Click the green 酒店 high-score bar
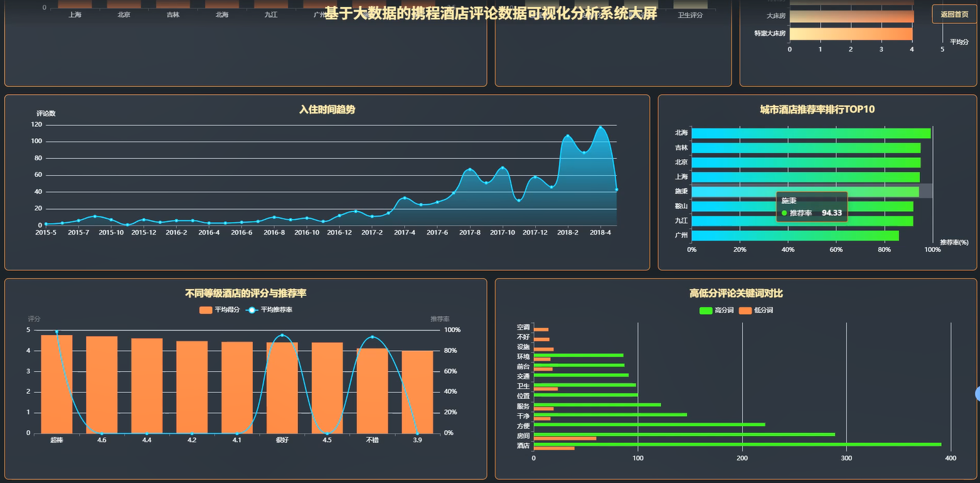 [x=737, y=444]
